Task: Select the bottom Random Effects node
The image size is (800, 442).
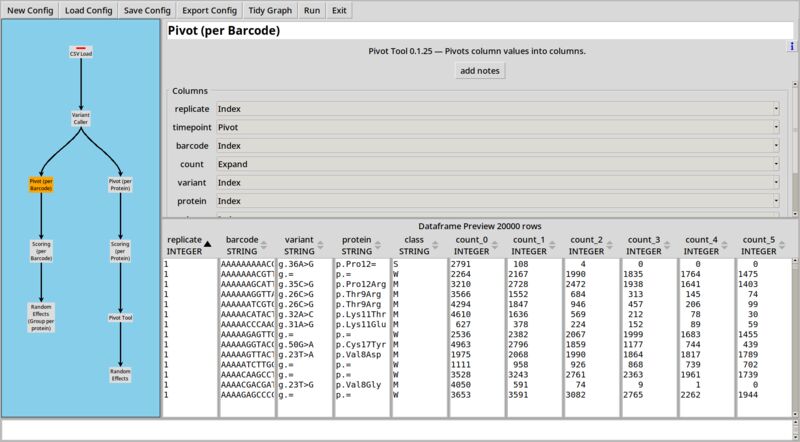Action: [120, 375]
